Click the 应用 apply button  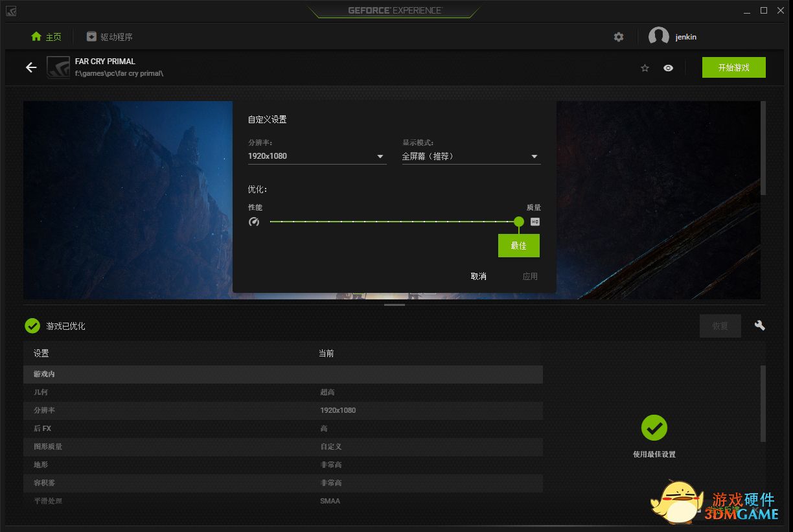point(530,276)
